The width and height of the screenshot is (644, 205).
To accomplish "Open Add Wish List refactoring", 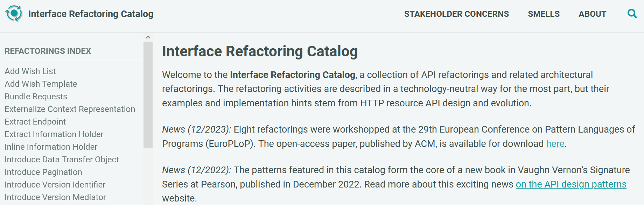I will (30, 71).
